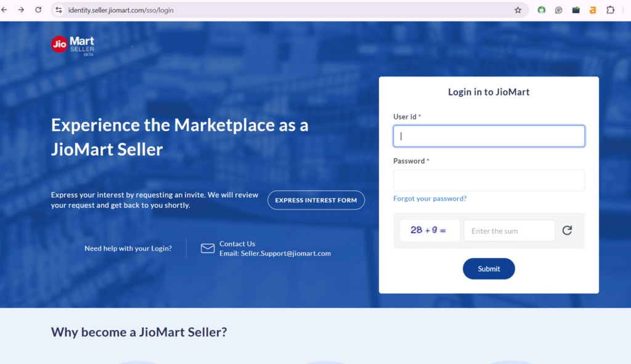
Task: Refresh the captcha sum challenge
Action: [567, 230]
